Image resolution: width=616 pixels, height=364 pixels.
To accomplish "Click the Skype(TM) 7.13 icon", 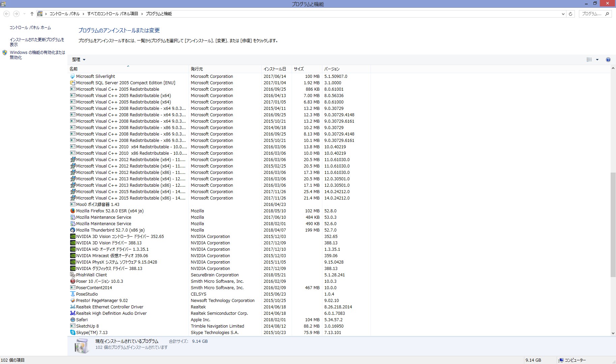I will 72,333.
